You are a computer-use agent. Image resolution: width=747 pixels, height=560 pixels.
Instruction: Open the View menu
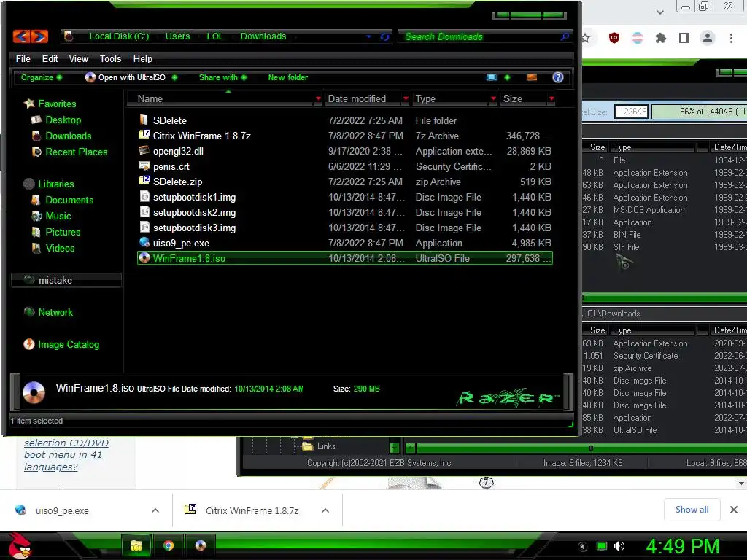click(79, 58)
